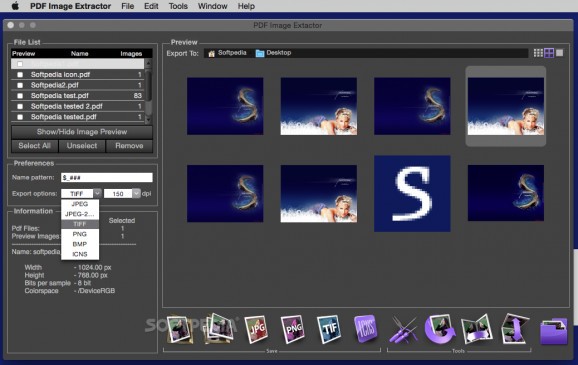Switch to medium grid preview view

click(549, 53)
